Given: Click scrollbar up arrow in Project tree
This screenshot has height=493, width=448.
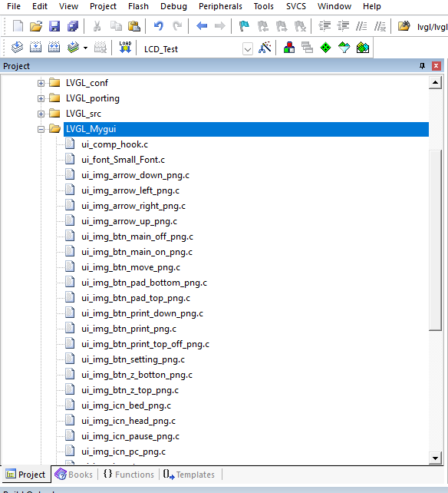Looking at the screenshot, I should coord(435,82).
